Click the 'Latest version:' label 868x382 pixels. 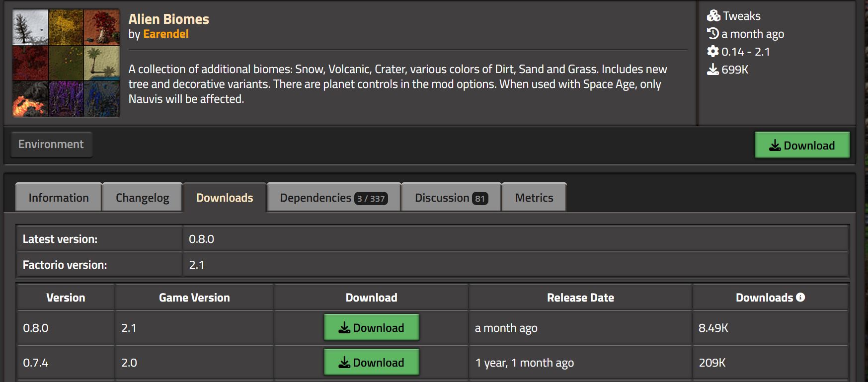click(x=60, y=239)
